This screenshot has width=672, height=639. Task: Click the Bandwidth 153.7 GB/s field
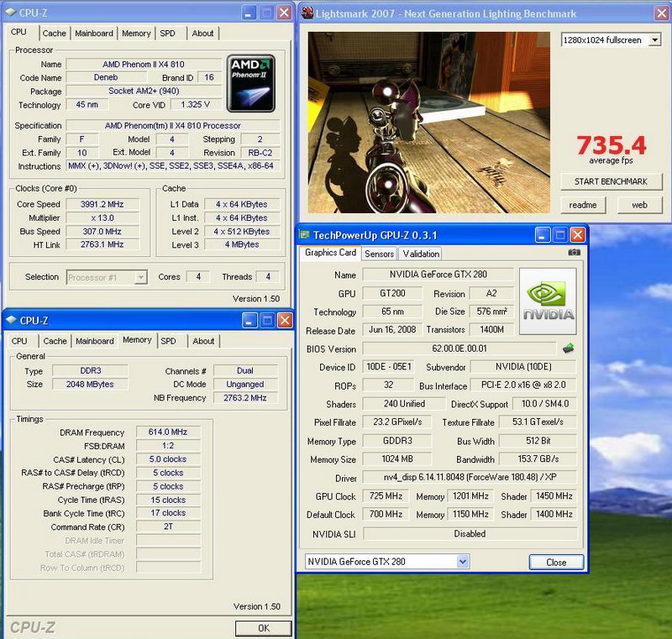(538, 459)
